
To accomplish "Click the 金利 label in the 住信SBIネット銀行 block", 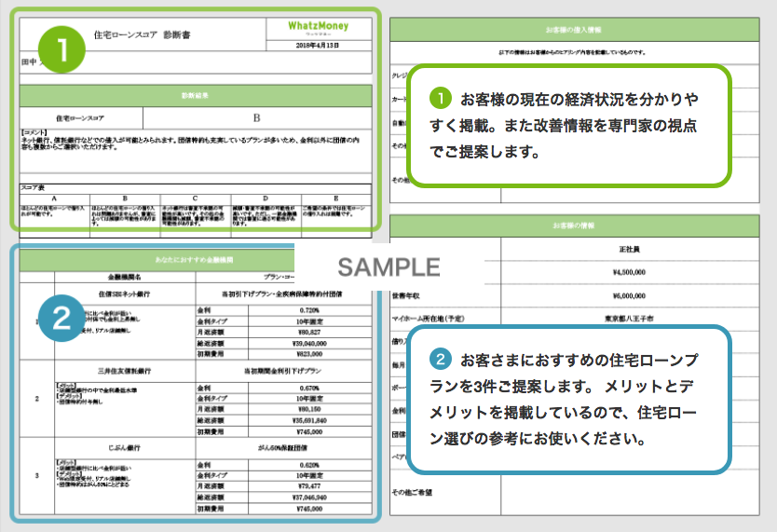I will coord(204,310).
